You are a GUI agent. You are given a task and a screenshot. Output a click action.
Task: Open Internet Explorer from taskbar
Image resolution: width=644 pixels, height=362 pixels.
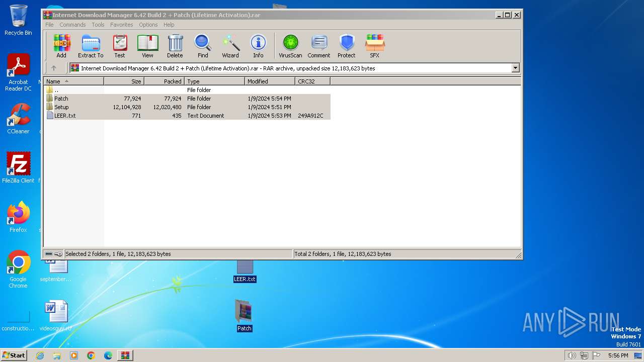click(40, 355)
